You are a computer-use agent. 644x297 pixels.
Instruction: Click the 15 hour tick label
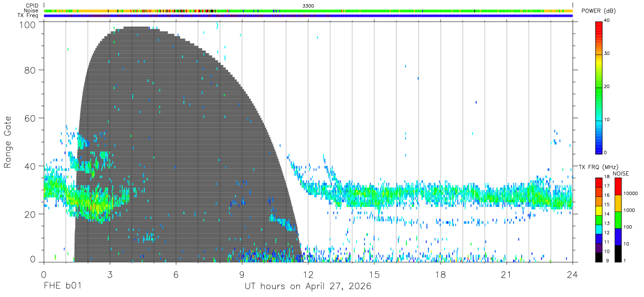[374, 274]
